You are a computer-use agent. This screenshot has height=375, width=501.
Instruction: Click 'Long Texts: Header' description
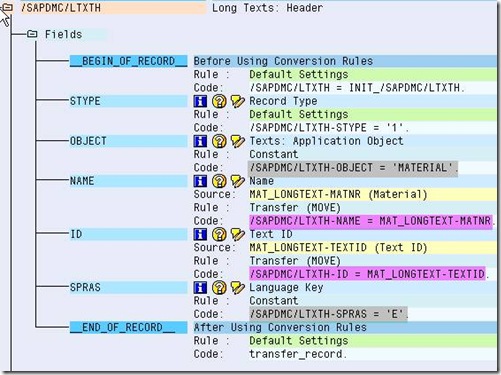tap(268, 8)
